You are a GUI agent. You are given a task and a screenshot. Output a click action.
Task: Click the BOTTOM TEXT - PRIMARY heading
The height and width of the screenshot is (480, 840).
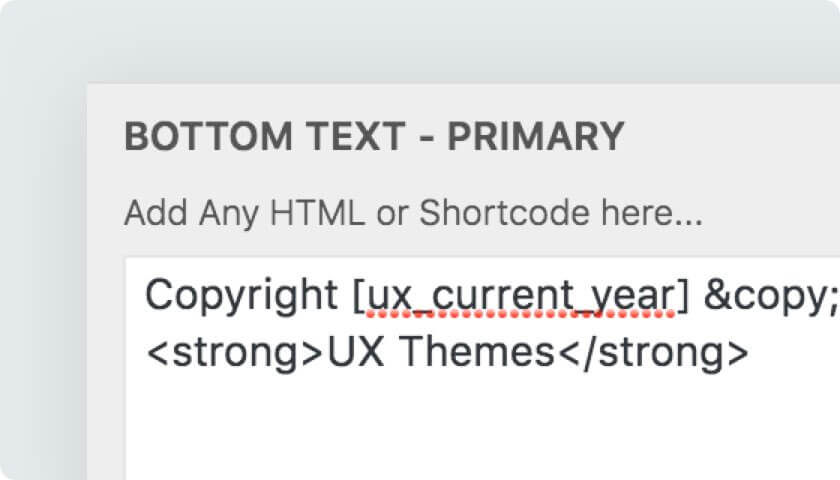(x=374, y=136)
